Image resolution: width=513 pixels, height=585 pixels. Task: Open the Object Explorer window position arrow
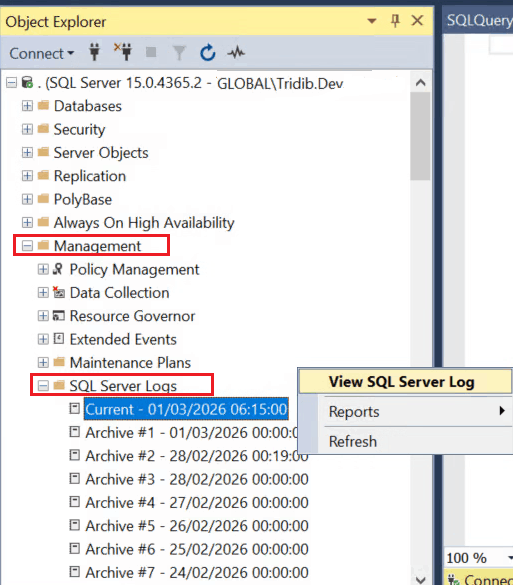coord(372,21)
